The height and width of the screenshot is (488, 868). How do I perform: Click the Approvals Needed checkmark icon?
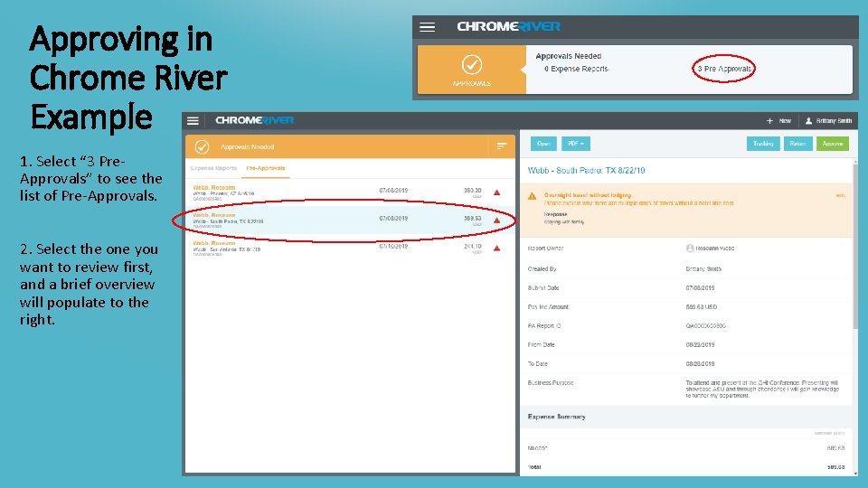tap(202, 146)
